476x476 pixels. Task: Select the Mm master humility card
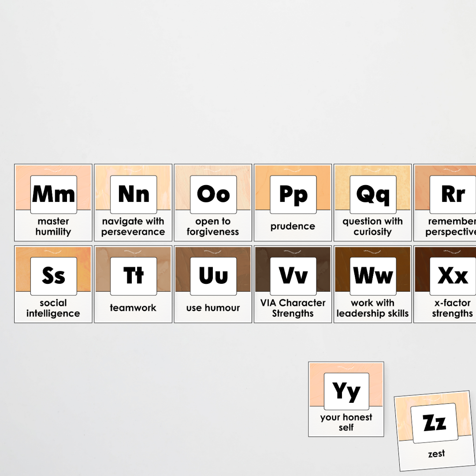tap(53, 202)
